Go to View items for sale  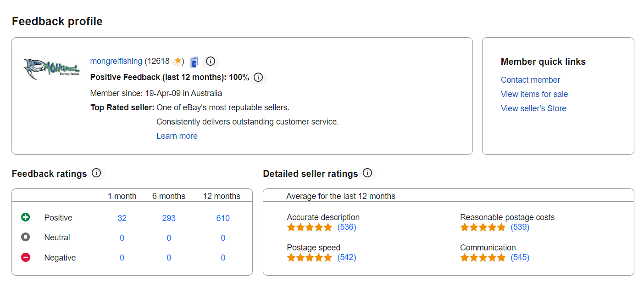click(x=534, y=94)
